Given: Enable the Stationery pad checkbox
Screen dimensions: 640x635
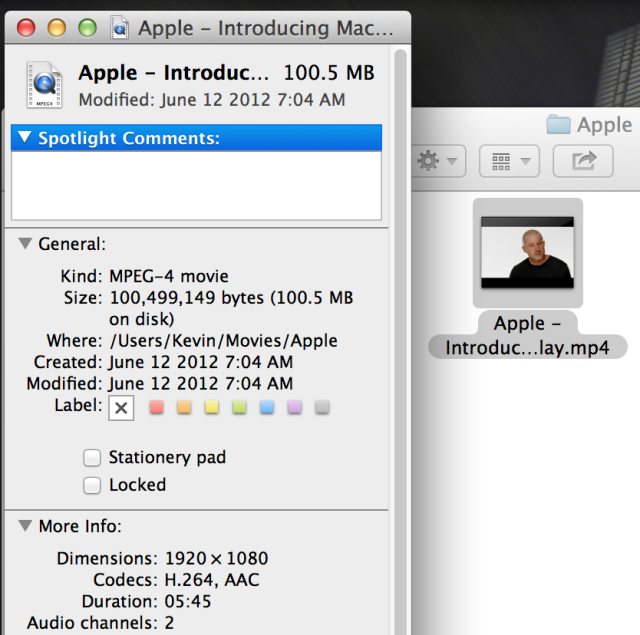Looking at the screenshot, I should pyautogui.click(x=92, y=457).
